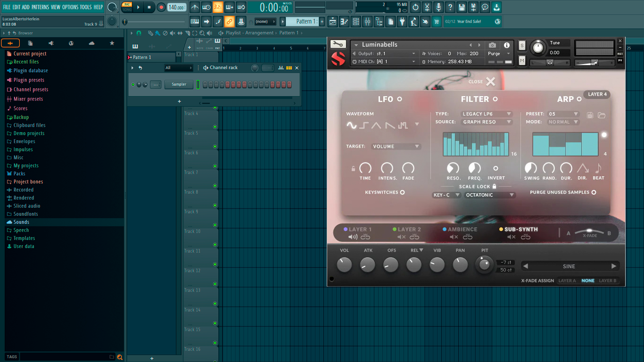The height and width of the screenshot is (362, 644).
Task: Open filter SOURCE Graph Reso dropdown
Action: [487, 122]
